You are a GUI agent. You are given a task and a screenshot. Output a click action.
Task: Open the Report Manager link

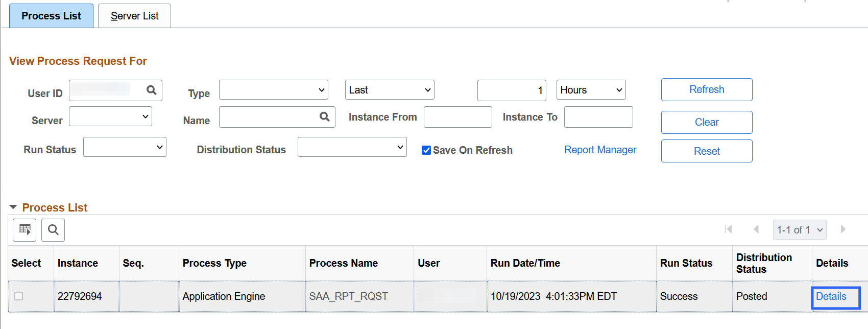(600, 150)
